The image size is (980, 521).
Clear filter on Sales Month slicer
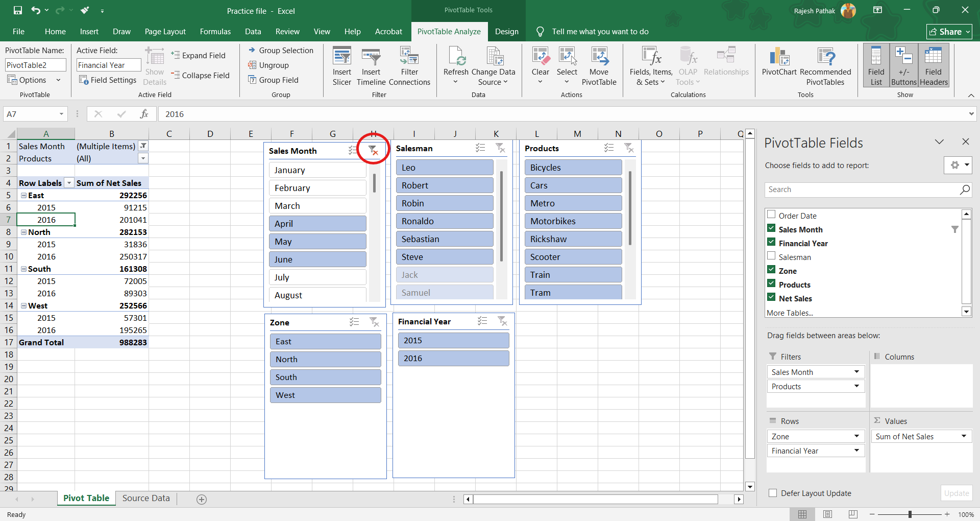pyautogui.click(x=373, y=150)
